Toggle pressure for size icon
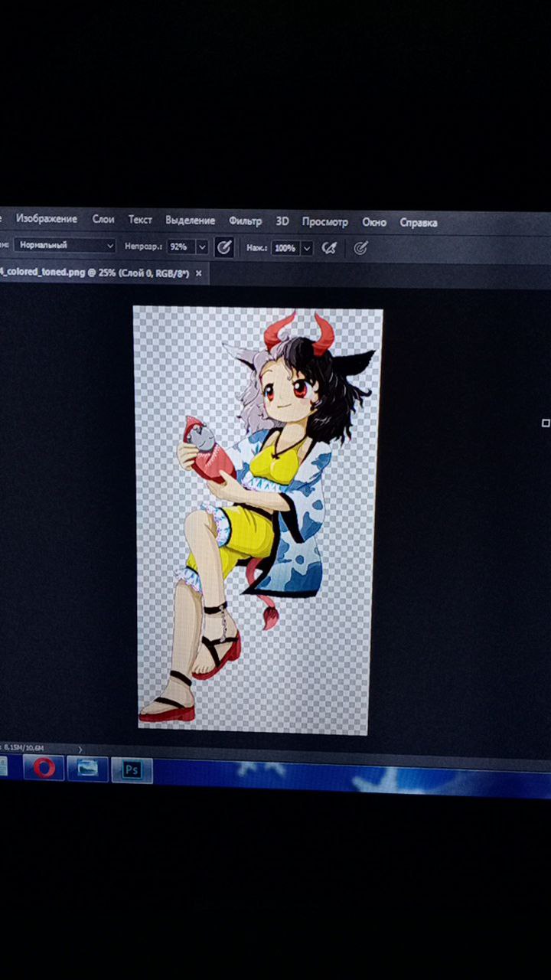 (360, 248)
